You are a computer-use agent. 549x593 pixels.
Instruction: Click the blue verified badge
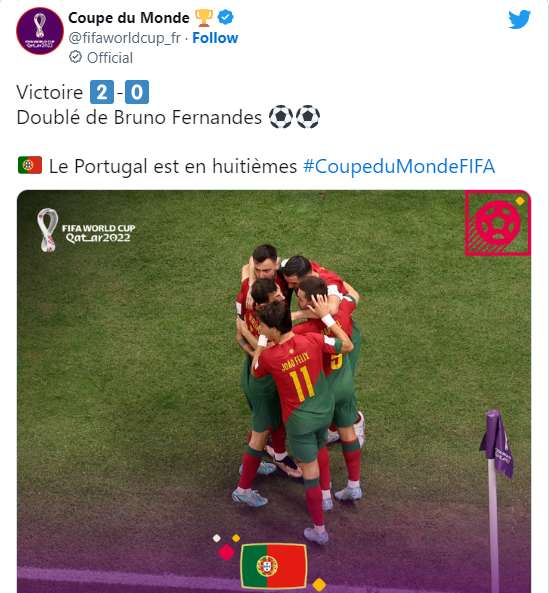[226, 17]
